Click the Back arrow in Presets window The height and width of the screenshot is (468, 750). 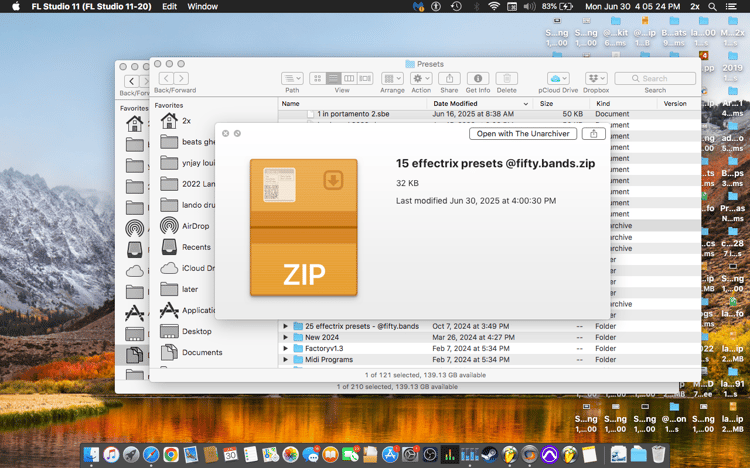[x=166, y=78]
